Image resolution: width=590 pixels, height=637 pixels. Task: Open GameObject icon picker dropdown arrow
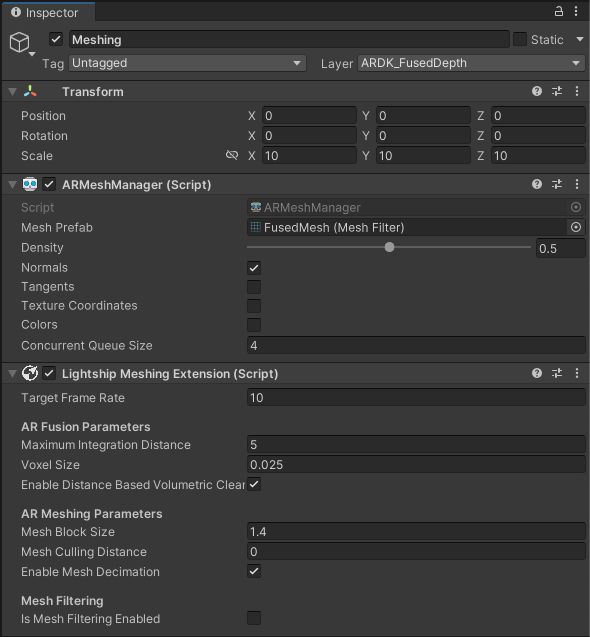32,54
